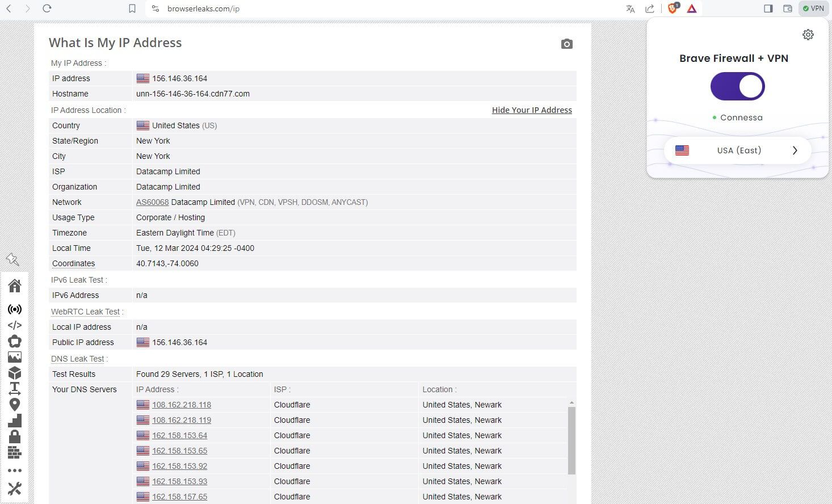
Task: Open the WebRTC leak test sidebar icon
Action: coord(15,341)
